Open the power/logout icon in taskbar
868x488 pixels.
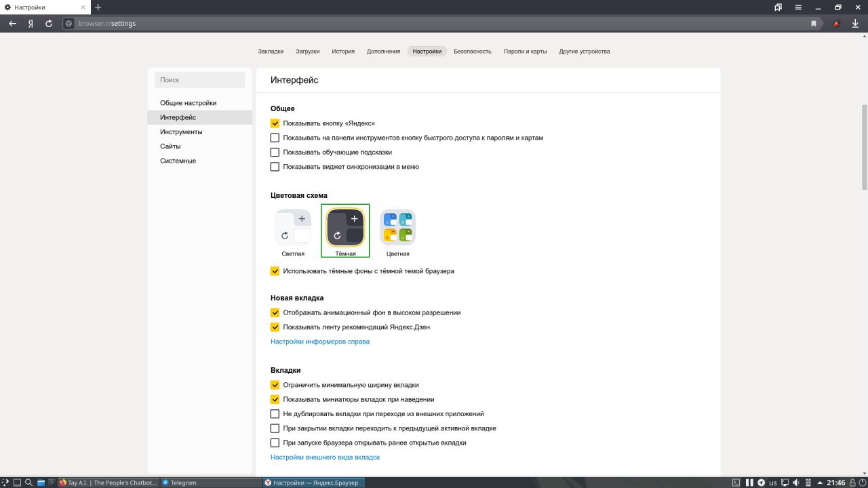[862, 483]
